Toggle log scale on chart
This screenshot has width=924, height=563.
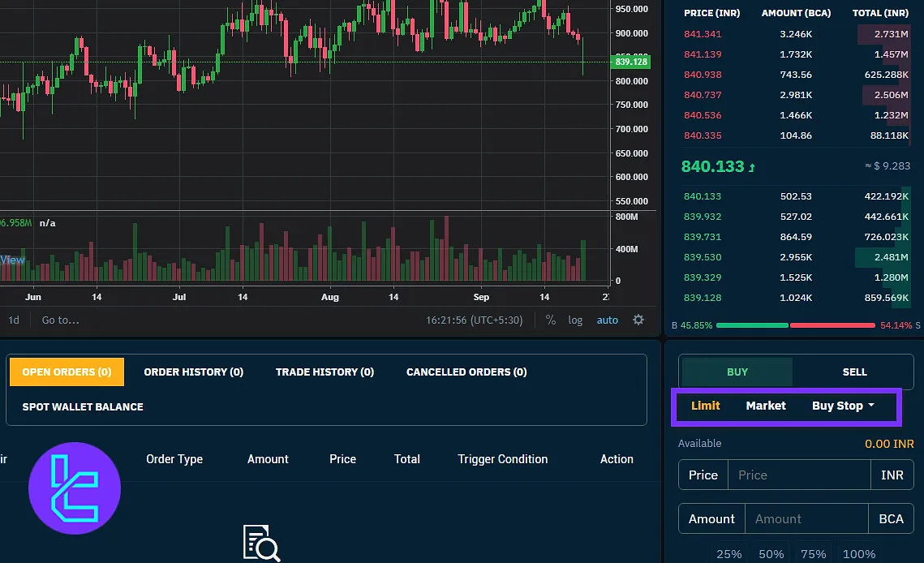575,320
